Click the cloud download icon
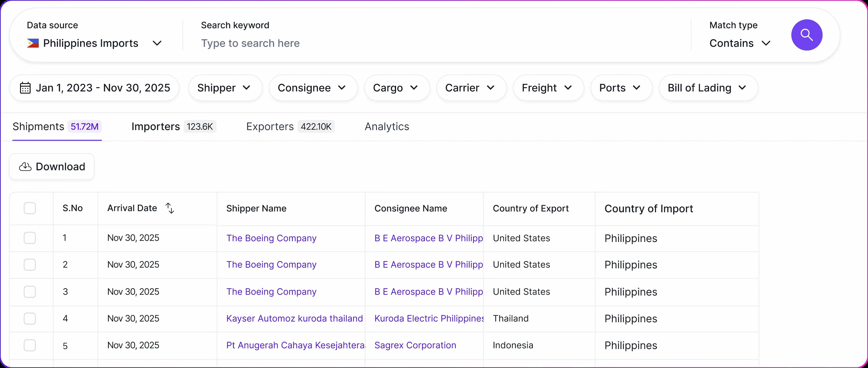Screen dimensions: 868x368 25,167
